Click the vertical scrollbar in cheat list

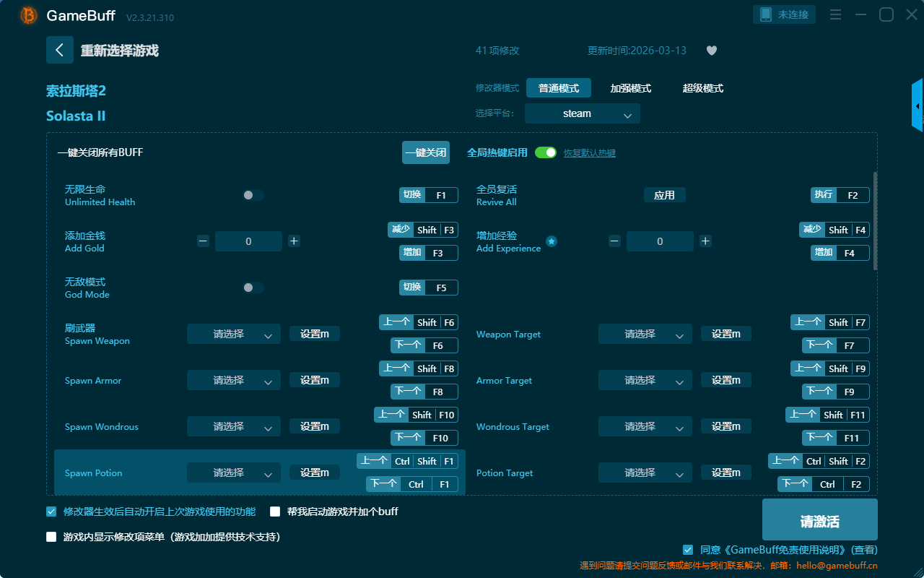(x=876, y=220)
